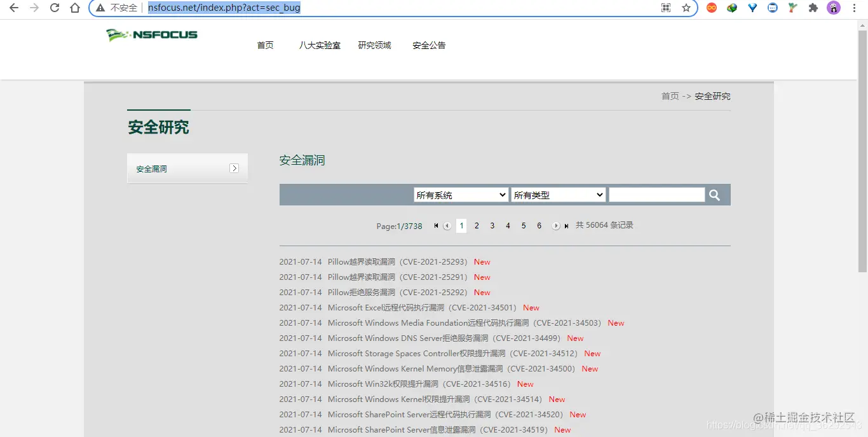
Task: Open the QR code icon in address bar
Action: pyautogui.click(x=666, y=8)
